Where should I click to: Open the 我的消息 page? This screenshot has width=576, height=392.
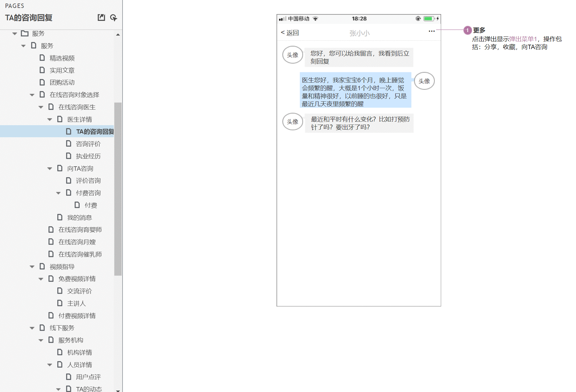[x=79, y=218]
